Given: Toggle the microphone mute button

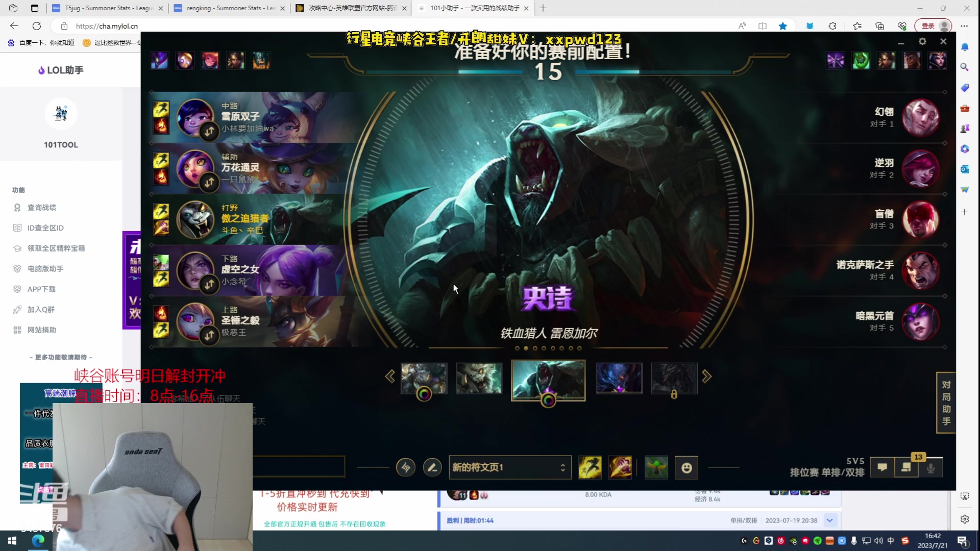Looking at the screenshot, I should coord(930,467).
